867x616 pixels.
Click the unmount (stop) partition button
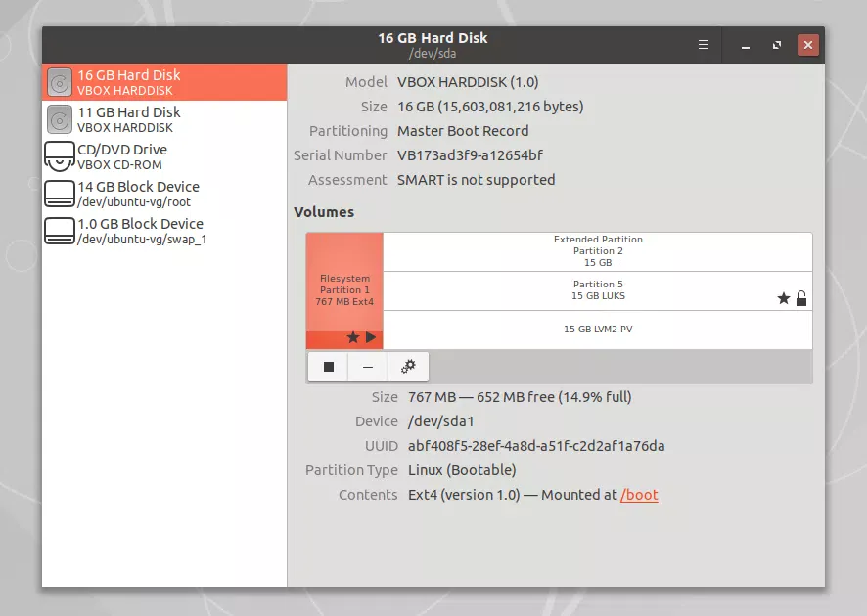pyautogui.click(x=329, y=367)
